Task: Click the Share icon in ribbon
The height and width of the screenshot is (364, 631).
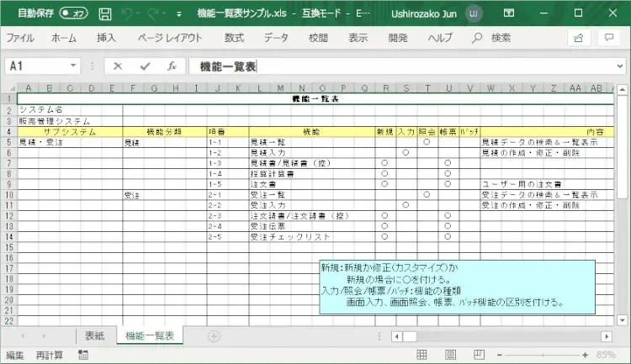Action: click(579, 38)
